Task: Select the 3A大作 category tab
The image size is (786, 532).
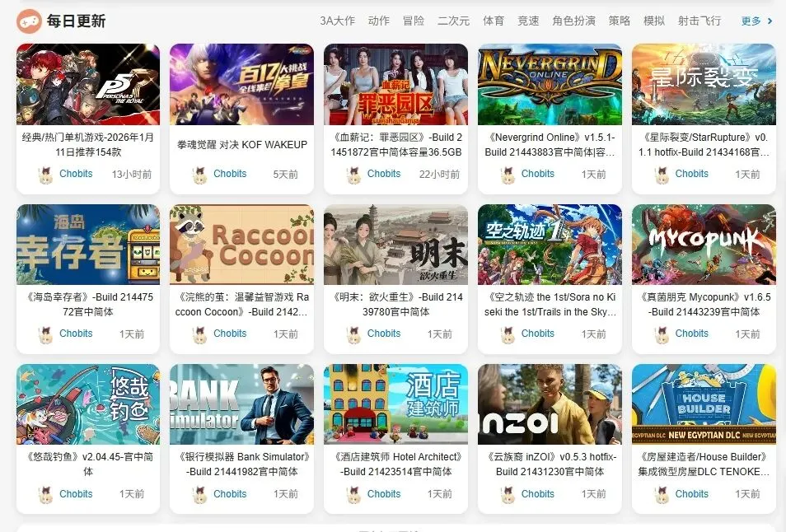Action: click(x=337, y=21)
